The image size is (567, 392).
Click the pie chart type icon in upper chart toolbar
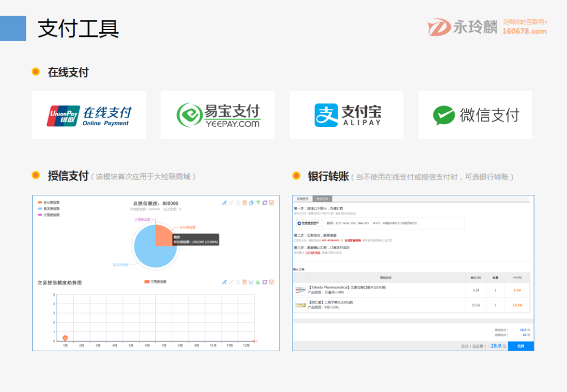pyautogui.click(x=251, y=203)
